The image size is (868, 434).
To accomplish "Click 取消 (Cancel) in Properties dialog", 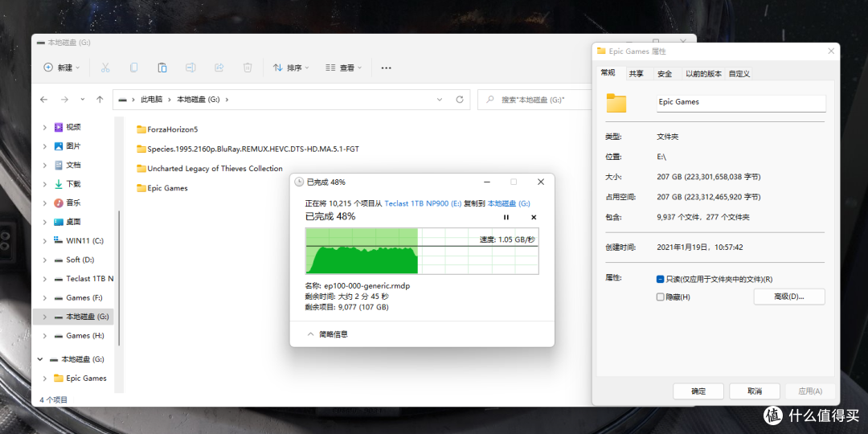I will (x=755, y=391).
